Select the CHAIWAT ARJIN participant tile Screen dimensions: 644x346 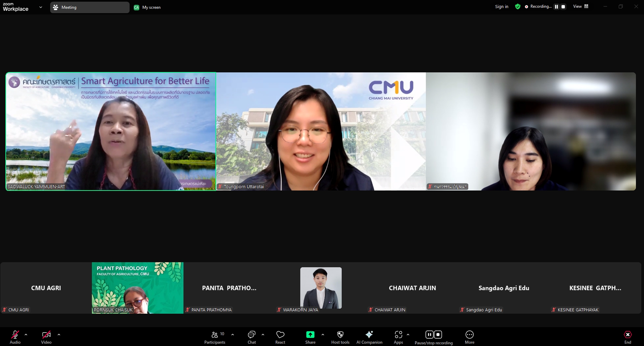click(412, 288)
